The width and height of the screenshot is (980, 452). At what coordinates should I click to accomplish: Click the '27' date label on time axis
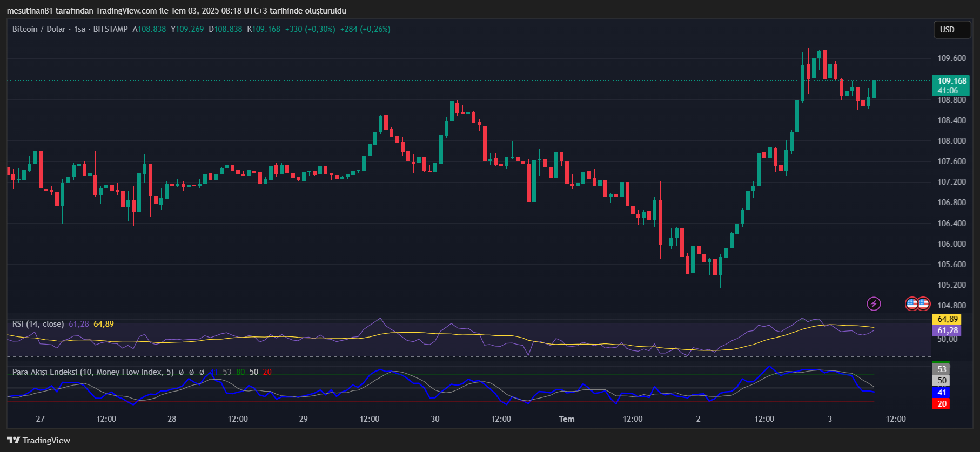[x=41, y=419]
